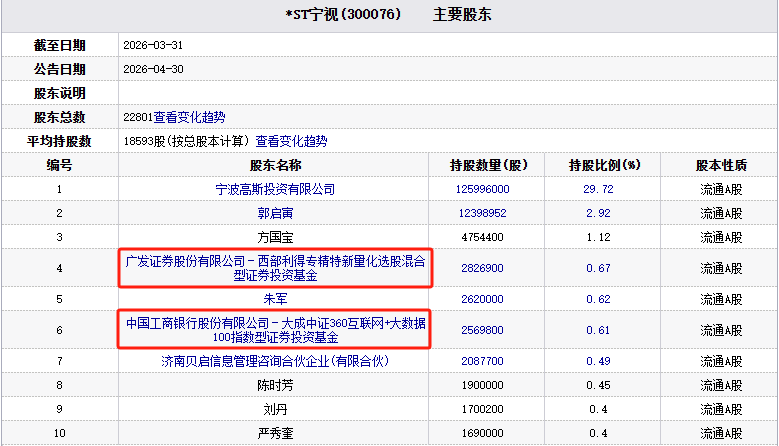Click holding quantity 2826900
This screenshot has height=446, width=779.
coord(482,268)
